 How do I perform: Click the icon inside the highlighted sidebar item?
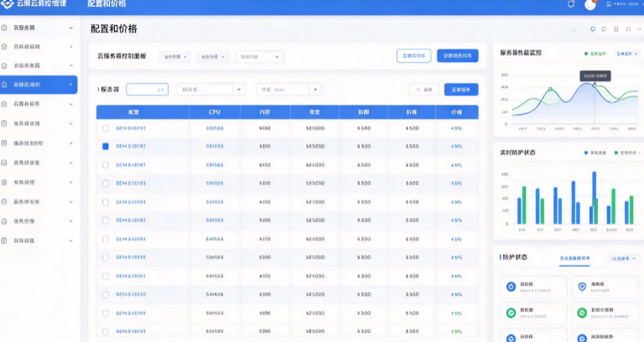click(x=4, y=85)
